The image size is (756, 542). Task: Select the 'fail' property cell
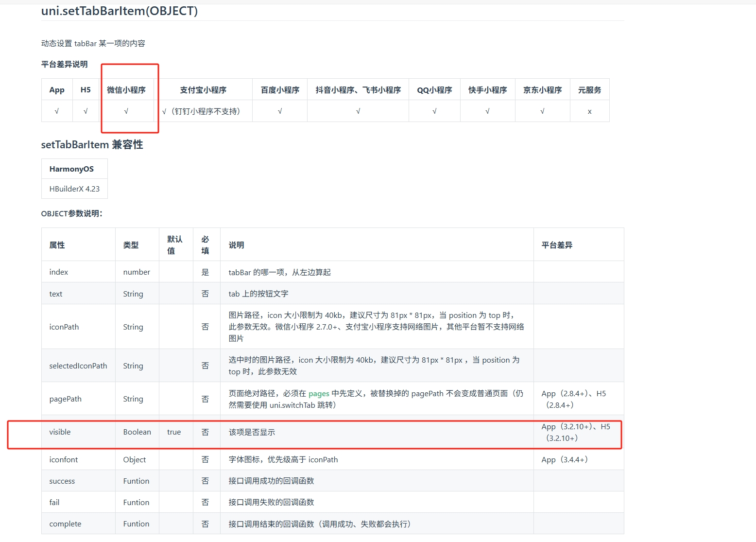(x=78, y=502)
